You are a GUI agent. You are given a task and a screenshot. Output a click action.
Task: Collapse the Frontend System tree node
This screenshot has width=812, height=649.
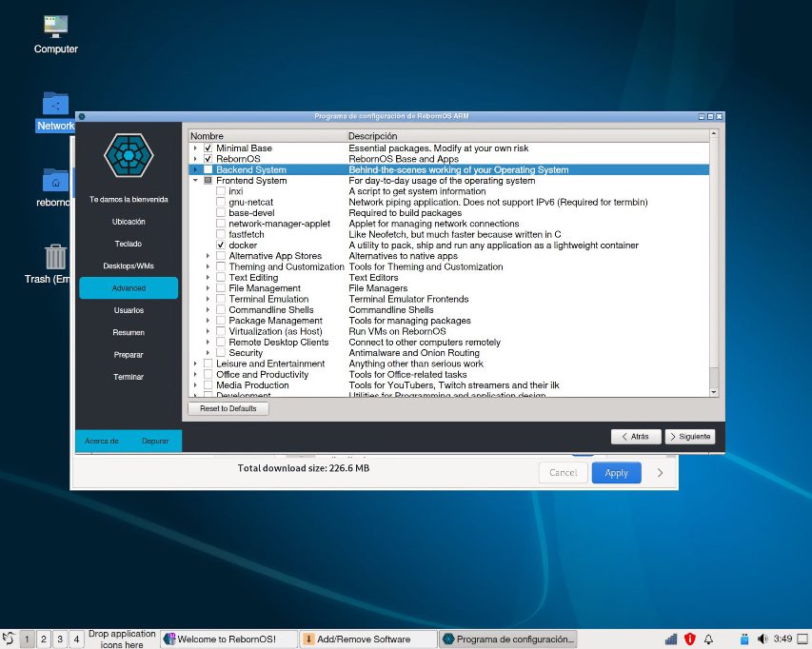point(195,181)
